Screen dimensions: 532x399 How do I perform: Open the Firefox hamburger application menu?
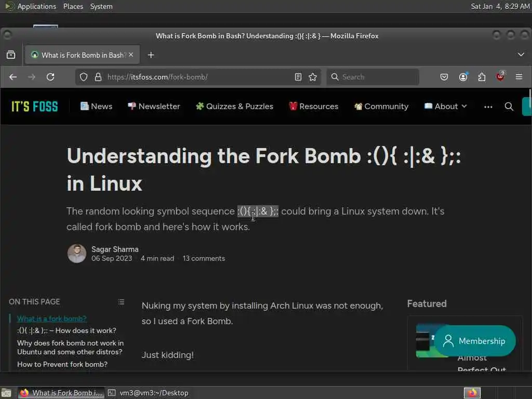[519, 77]
